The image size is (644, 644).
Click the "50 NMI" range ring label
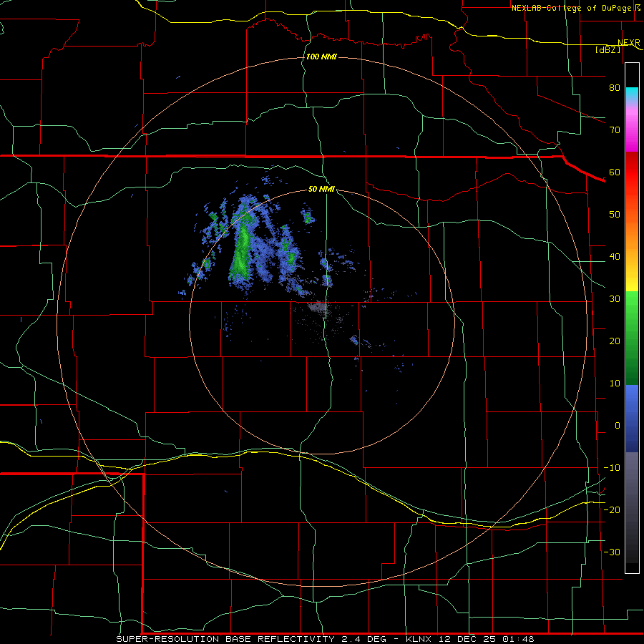[x=321, y=189]
